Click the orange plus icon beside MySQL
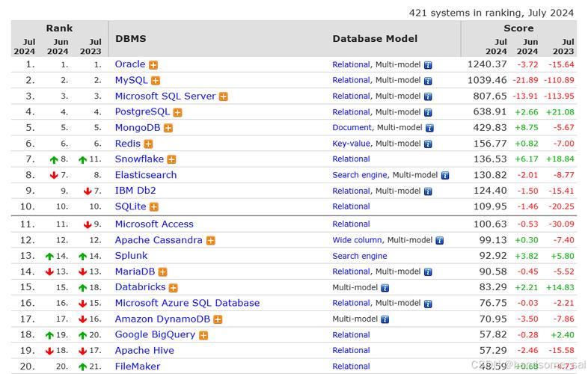The height and width of the screenshot is (374, 588). [x=156, y=81]
